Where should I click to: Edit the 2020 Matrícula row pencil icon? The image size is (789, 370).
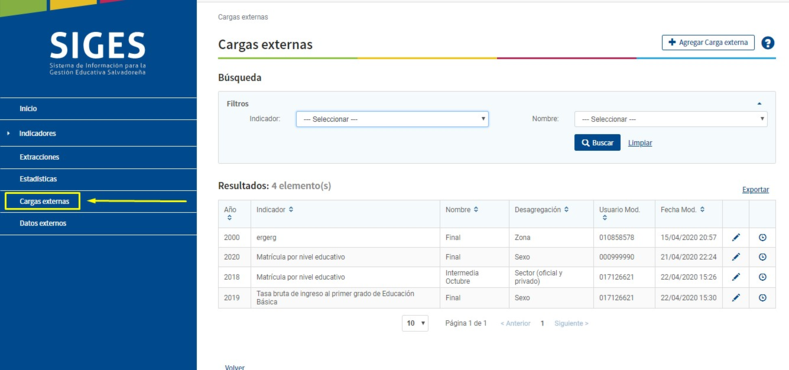pyautogui.click(x=736, y=257)
